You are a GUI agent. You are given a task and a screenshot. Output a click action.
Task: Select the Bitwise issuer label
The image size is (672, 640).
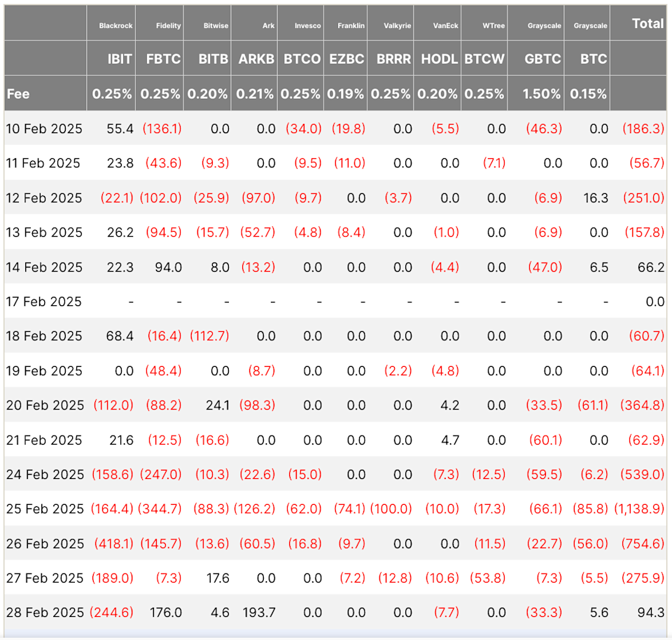coord(216,26)
